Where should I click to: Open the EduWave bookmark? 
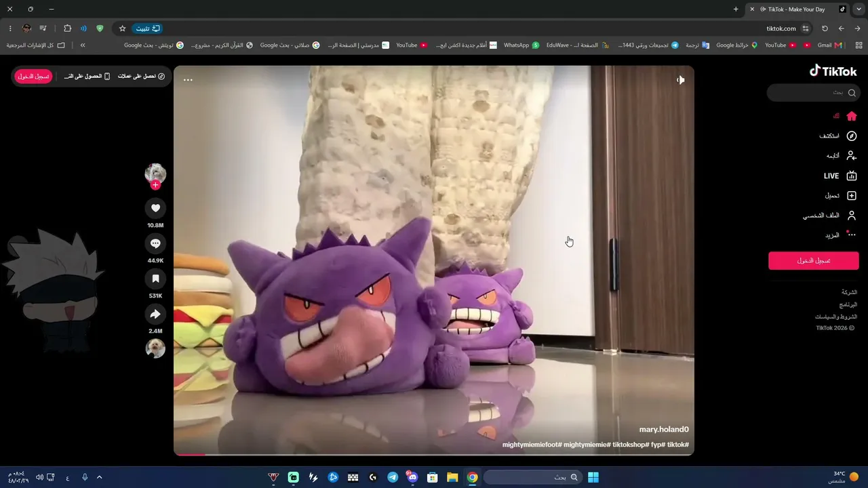(576, 45)
